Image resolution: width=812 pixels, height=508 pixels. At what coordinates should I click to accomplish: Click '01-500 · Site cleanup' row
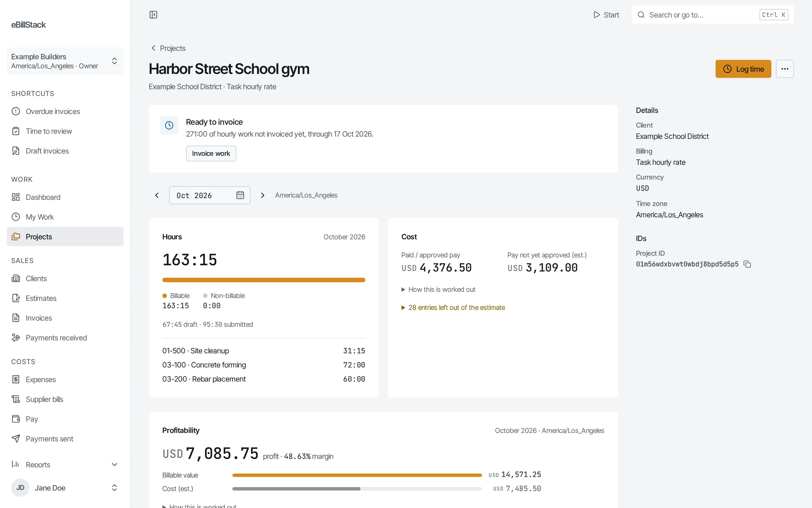264,351
